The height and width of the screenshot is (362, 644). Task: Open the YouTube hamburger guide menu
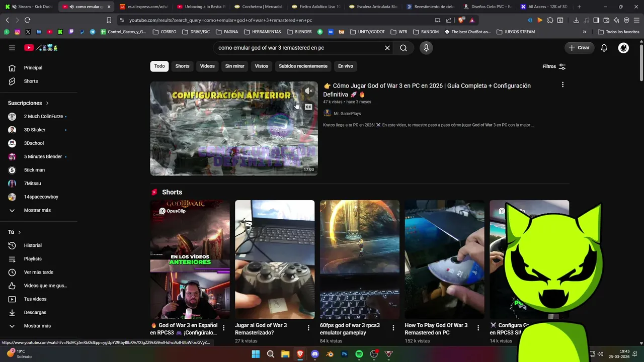tap(12, 48)
